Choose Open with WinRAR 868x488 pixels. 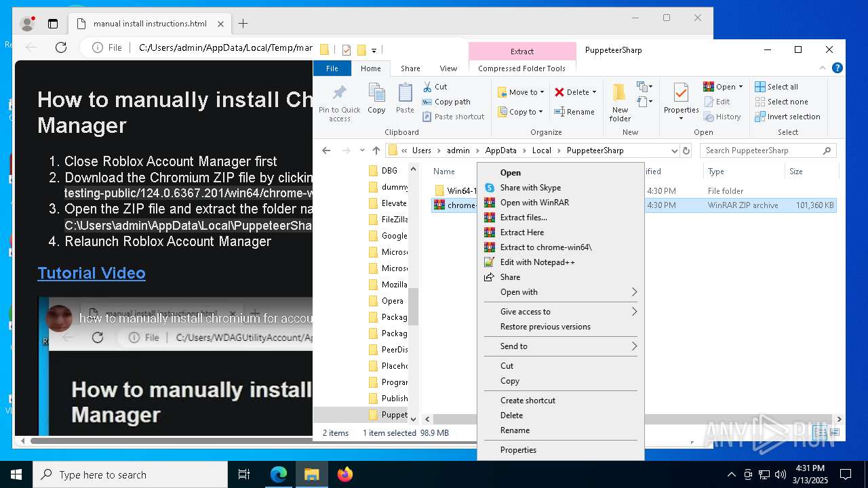561,203
